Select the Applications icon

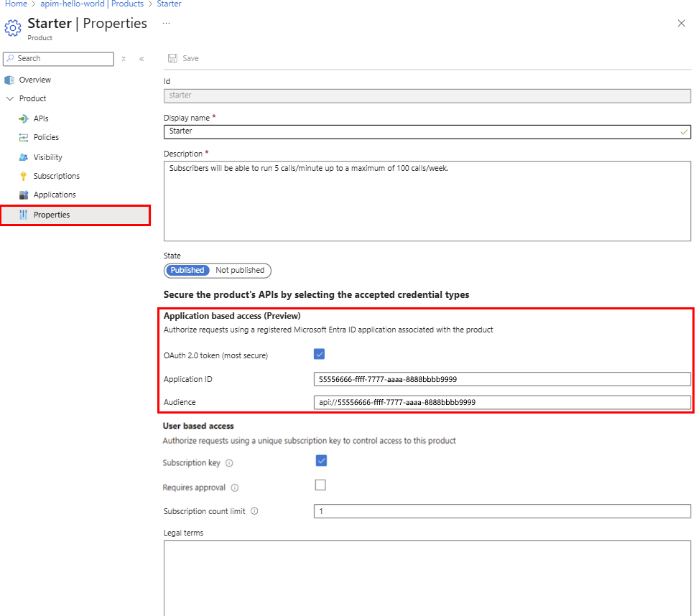click(x=24, y=195)
